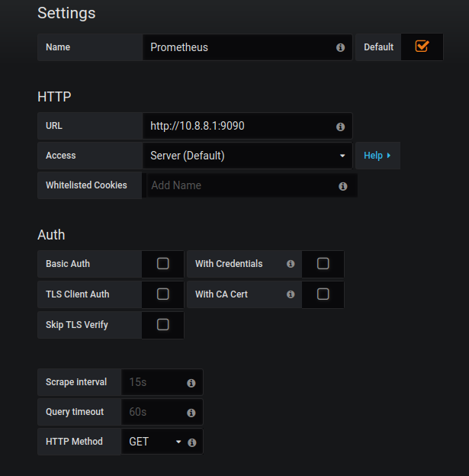Click info icon in Whitelisted Cookies field
The image size is (469, 476).
tap(342, 186)
